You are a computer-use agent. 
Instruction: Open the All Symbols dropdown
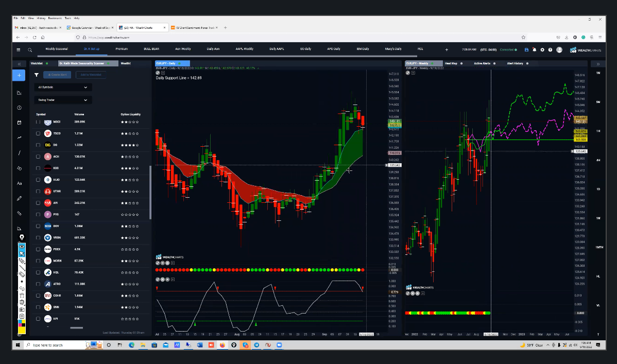[x=63, y=88]
